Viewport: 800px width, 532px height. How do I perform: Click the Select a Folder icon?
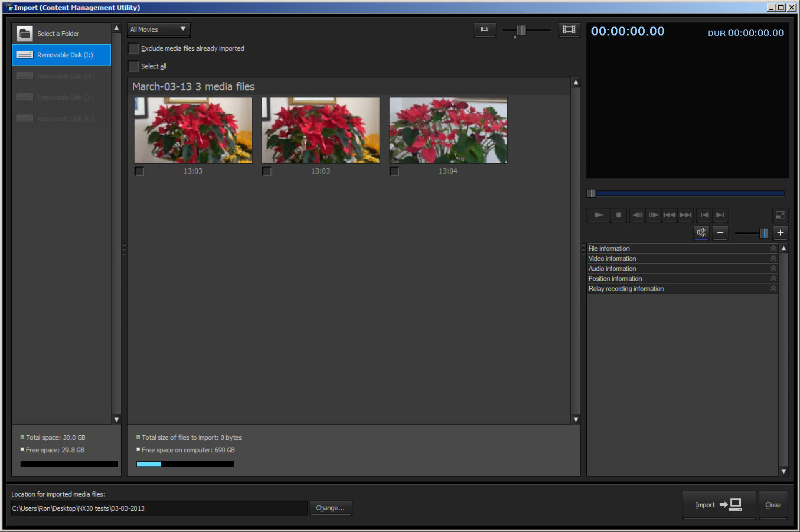click(25, 34)
